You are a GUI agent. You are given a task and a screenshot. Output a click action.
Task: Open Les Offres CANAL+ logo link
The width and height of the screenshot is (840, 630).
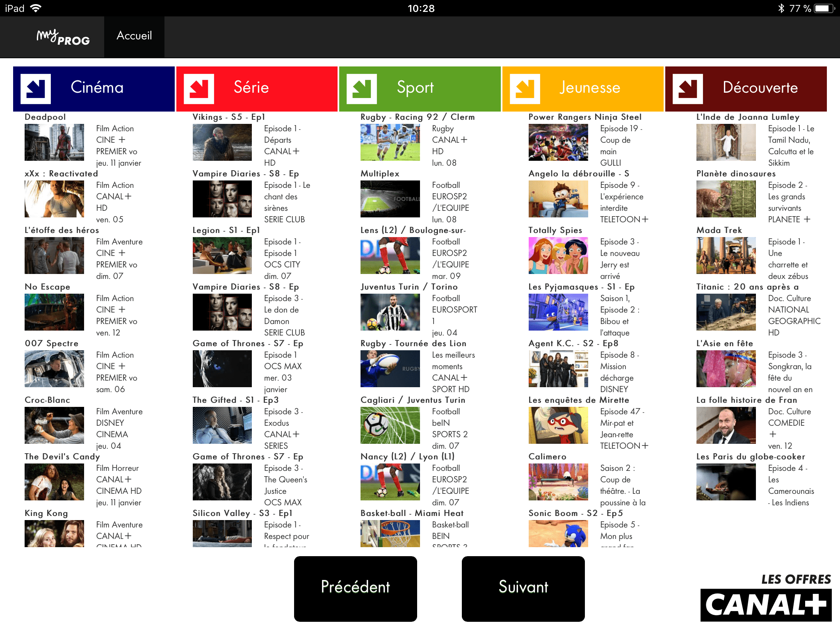pyautogui.click(x=766, y=597)
